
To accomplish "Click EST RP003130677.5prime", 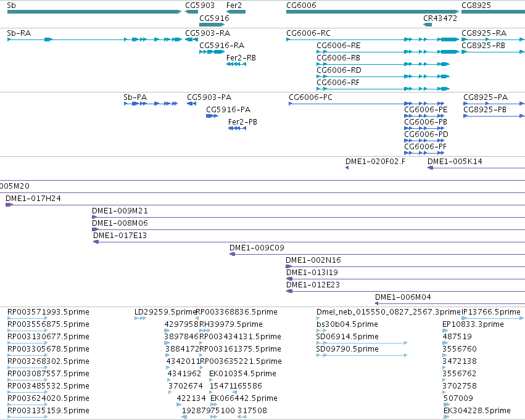I will point(48,337).
